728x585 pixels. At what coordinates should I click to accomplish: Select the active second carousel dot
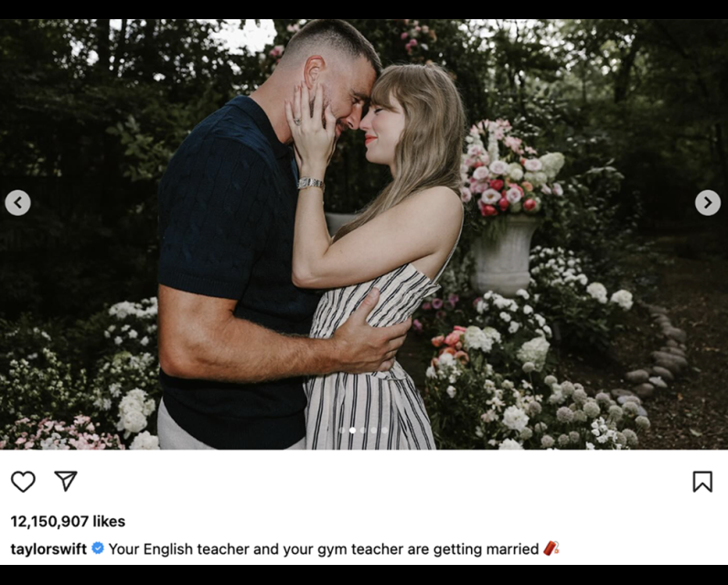(353, 431)
